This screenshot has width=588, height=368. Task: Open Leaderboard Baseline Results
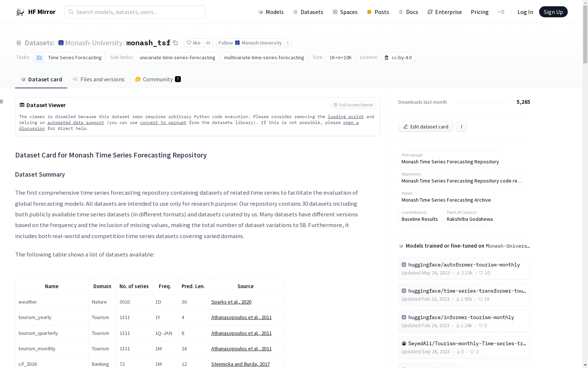tap(420, 216)
